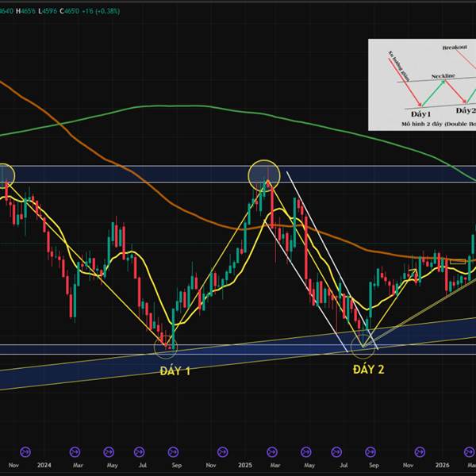Viewport: 476px width, 476px height.
Task: Select the yellow circle at the 2025 peak
Action: coord(264,175)
